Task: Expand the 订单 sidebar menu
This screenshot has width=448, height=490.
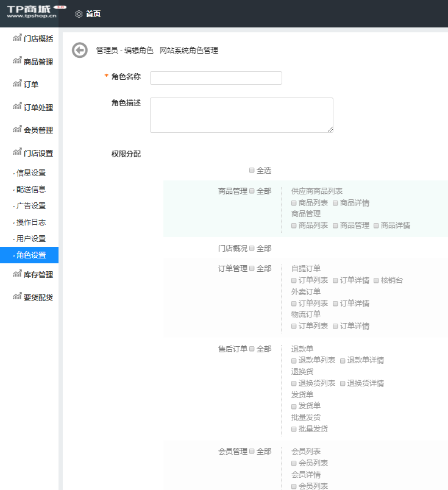Action: tap(30, 85)
